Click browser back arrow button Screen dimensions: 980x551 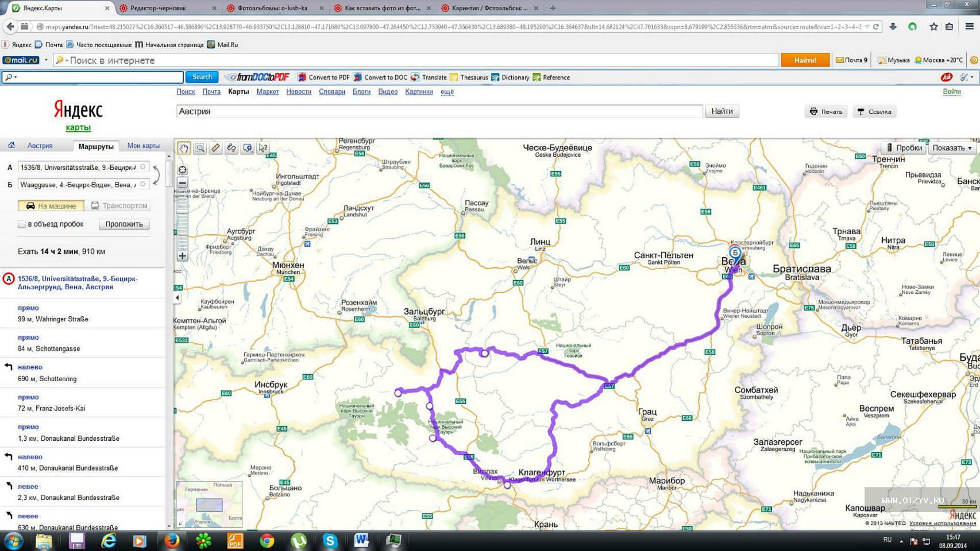click(10, 26)
